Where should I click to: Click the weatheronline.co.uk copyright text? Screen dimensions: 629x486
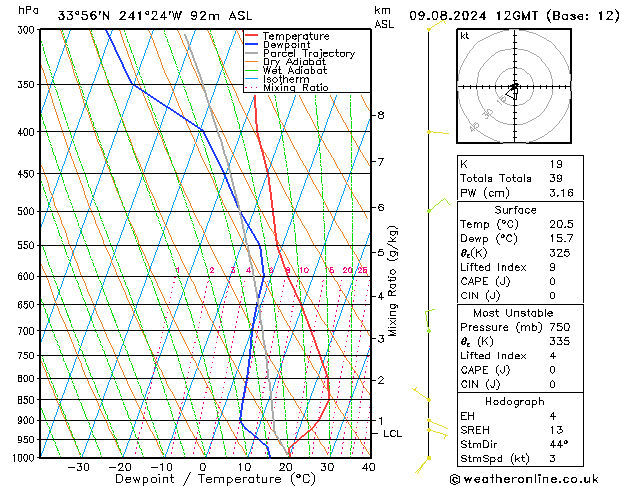[x=524, y=479]
